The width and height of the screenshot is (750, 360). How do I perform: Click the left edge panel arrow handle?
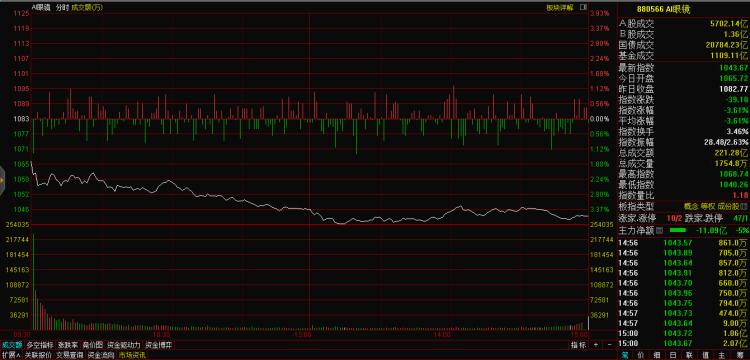coord(2,180)
